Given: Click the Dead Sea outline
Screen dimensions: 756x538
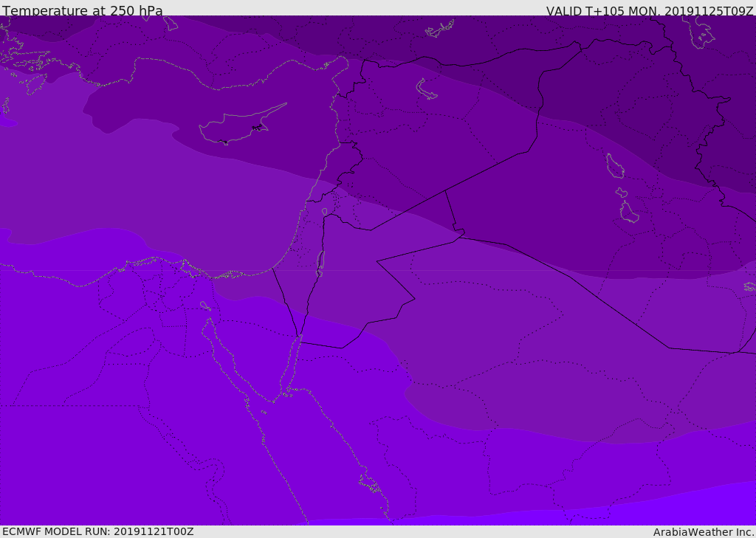Looking at the screenshot, I should 320,263.
